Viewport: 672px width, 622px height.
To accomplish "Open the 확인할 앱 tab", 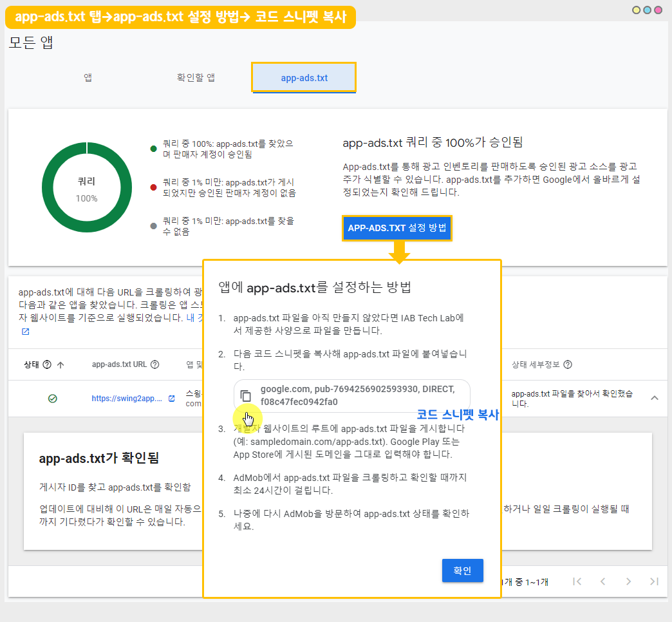I will click(196, 78).
